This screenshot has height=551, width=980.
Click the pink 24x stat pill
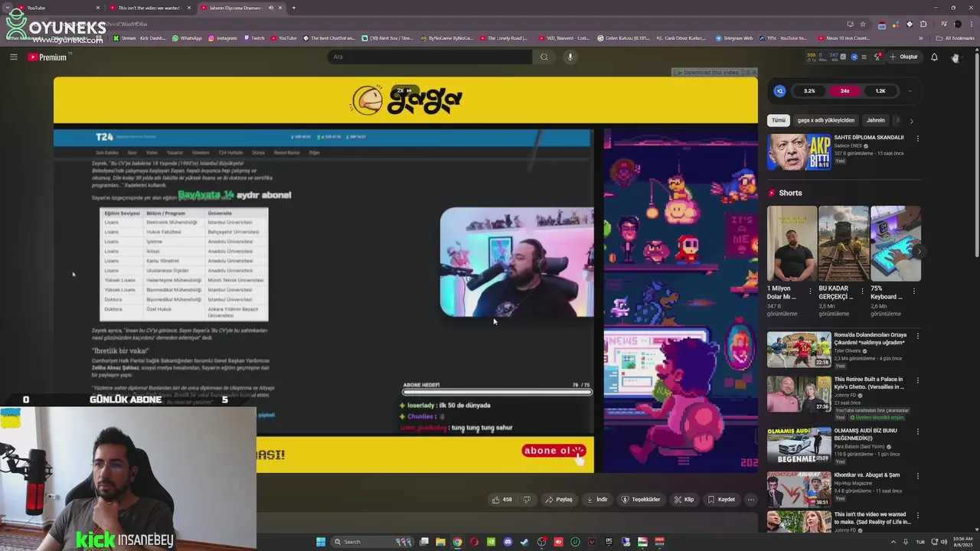point(844,91)
